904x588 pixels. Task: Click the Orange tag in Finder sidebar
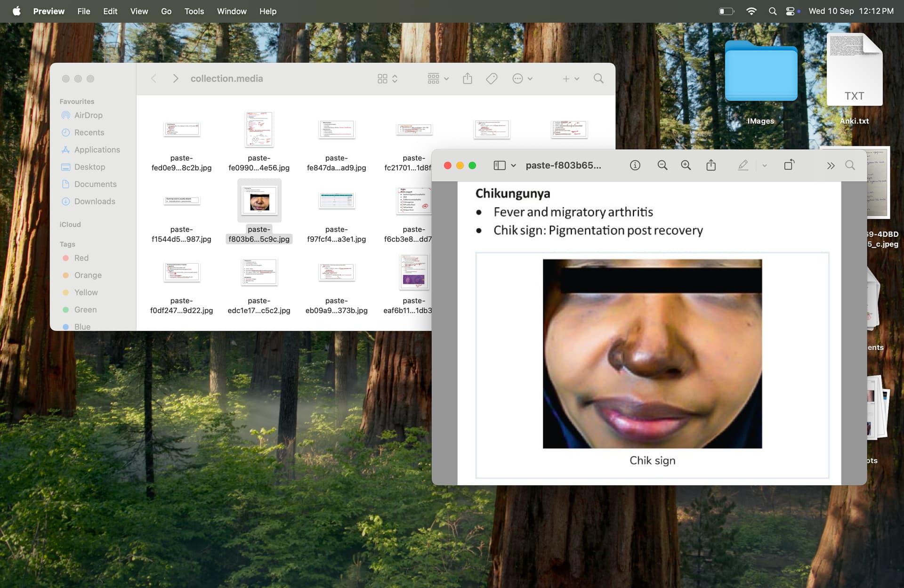[x=88, y=275]
